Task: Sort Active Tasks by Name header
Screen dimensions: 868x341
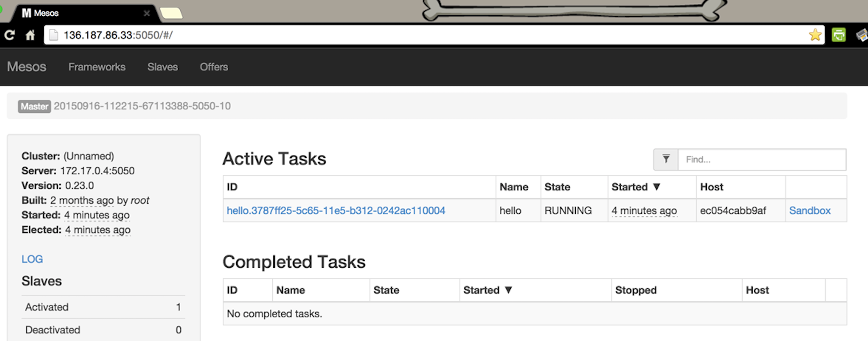Action: click(514, 187)
